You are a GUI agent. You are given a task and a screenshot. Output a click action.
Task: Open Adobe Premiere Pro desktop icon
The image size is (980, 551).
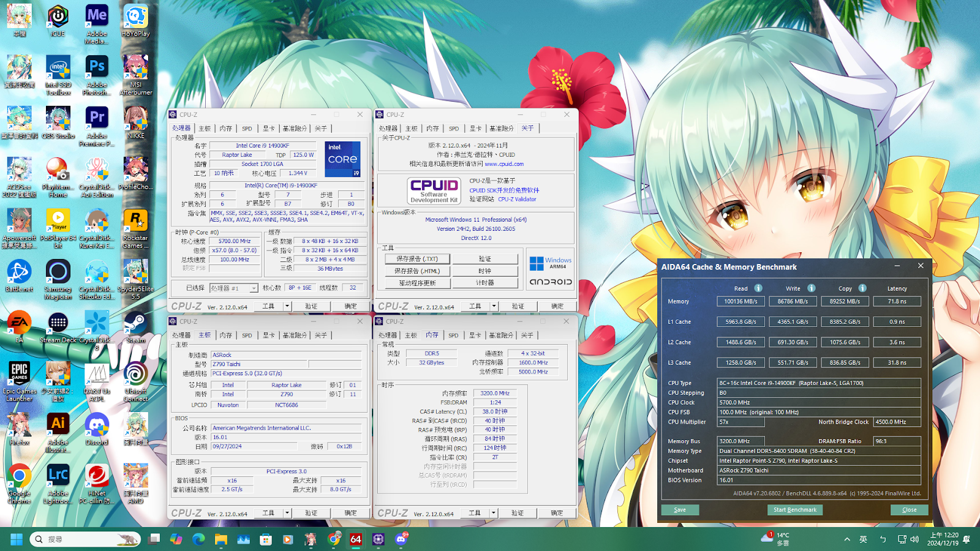[x=97, y=127]
